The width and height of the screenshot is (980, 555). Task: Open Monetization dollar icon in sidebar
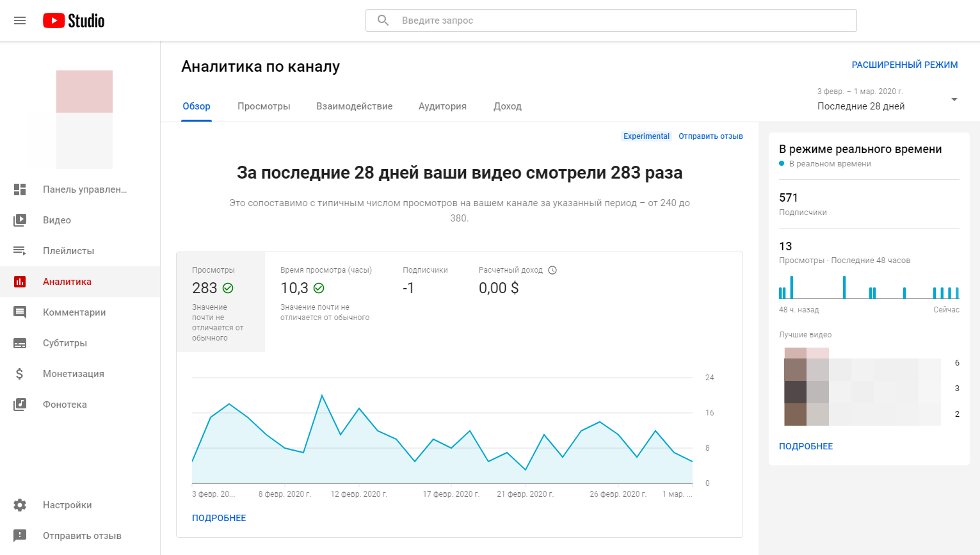[x=20, y=374]
